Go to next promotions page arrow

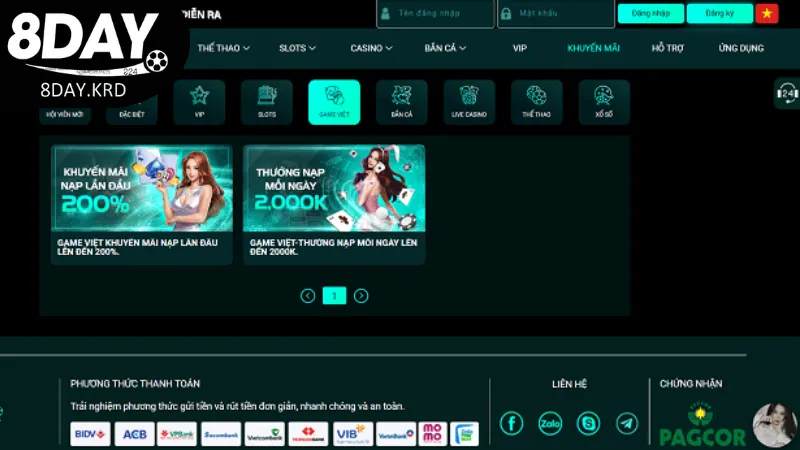tap(361, 296)
